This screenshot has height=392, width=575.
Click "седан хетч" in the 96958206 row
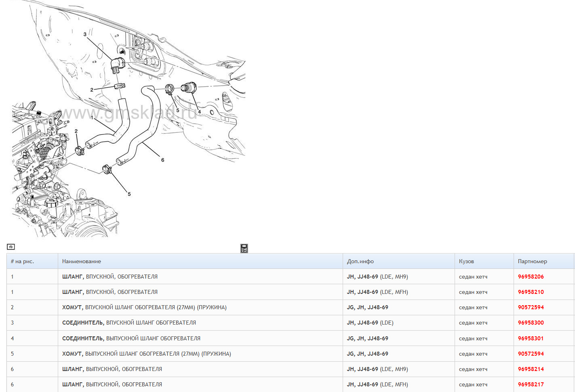tap(473, 277)
